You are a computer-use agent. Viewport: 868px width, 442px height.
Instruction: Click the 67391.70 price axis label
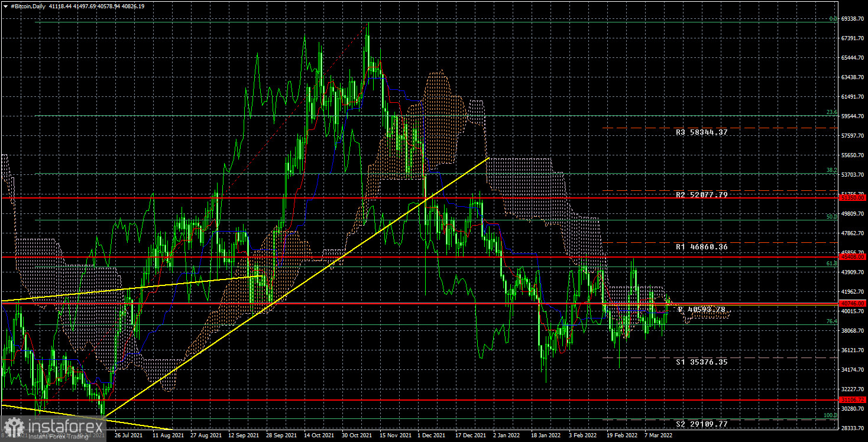tap(853, 38)
